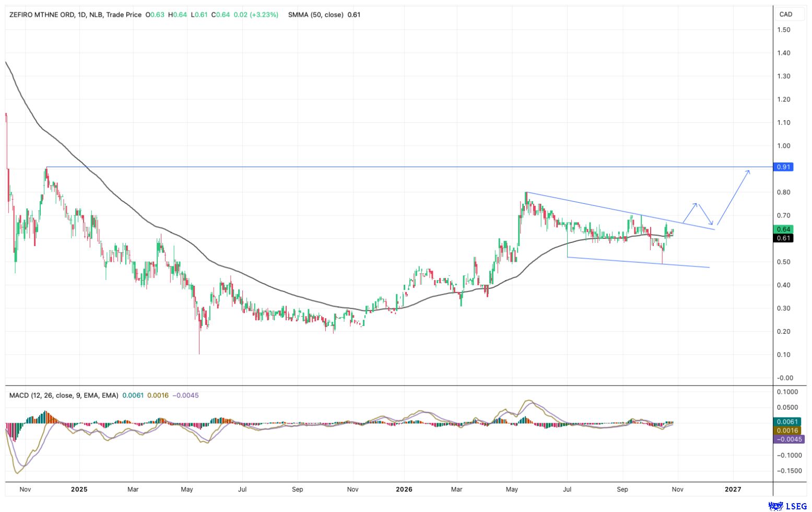Click the green 0.64 last price label

(783, 229)
